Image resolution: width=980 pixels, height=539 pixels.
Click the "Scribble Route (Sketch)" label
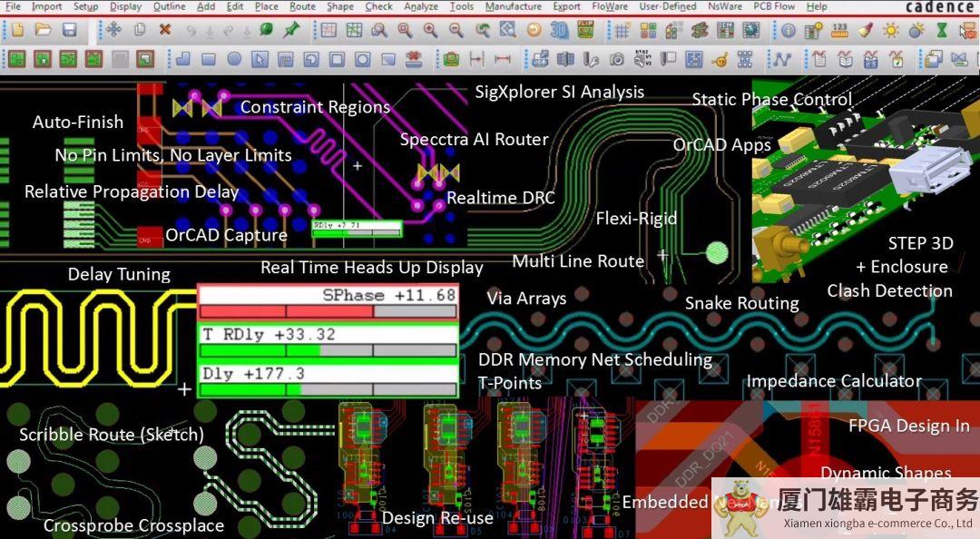click(112, 435)
